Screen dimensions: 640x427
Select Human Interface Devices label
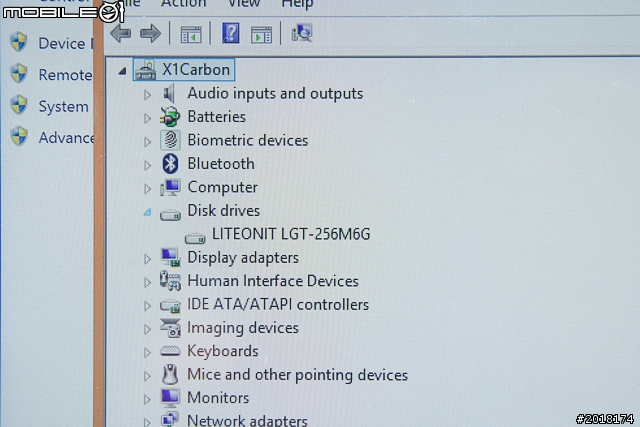tap(273, 281)
